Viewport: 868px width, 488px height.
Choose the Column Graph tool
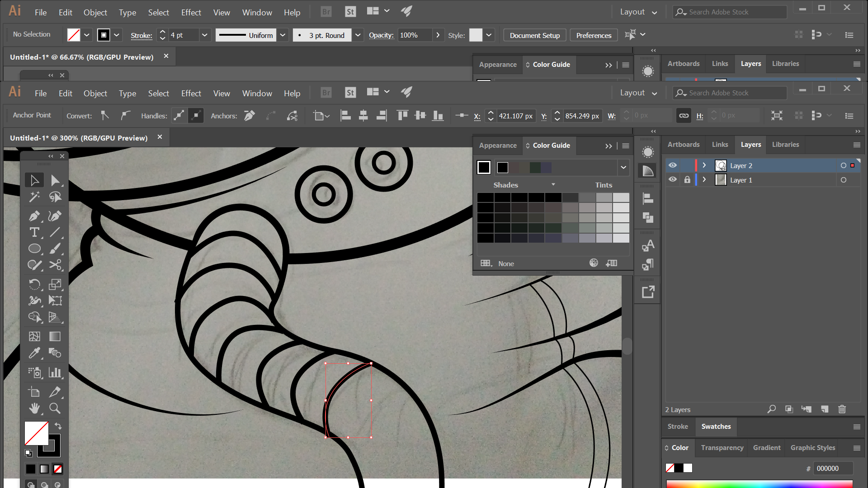tap(55, 372)
